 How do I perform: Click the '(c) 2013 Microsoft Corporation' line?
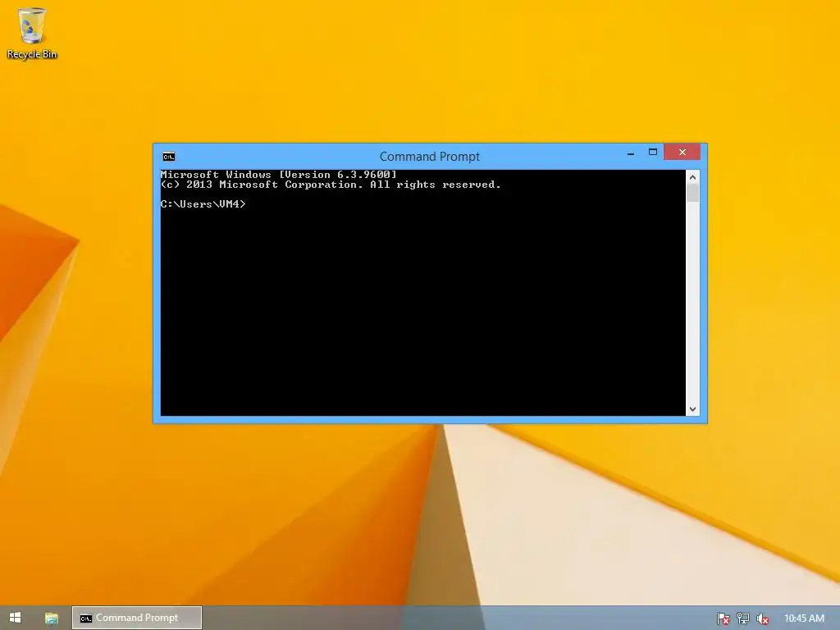331,185
